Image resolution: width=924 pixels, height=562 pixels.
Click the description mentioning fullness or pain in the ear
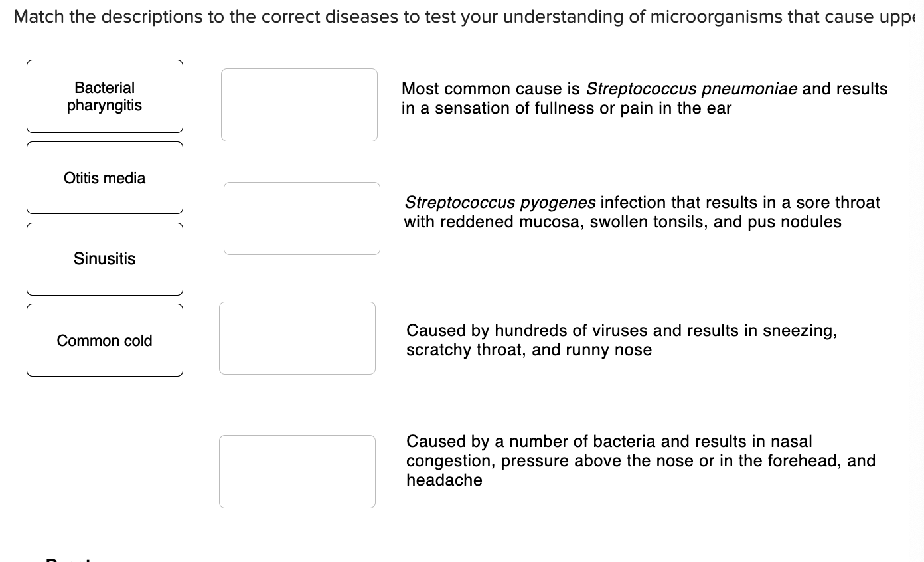pyautogui.click(x=645, y=98)
